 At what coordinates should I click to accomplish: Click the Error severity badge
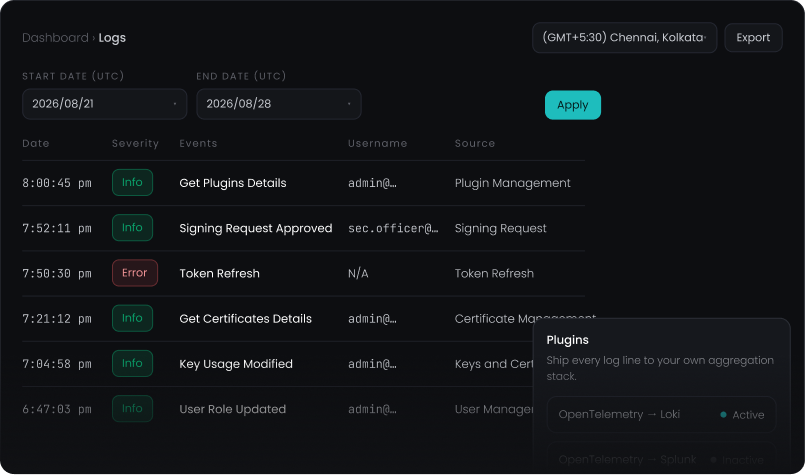135,273
